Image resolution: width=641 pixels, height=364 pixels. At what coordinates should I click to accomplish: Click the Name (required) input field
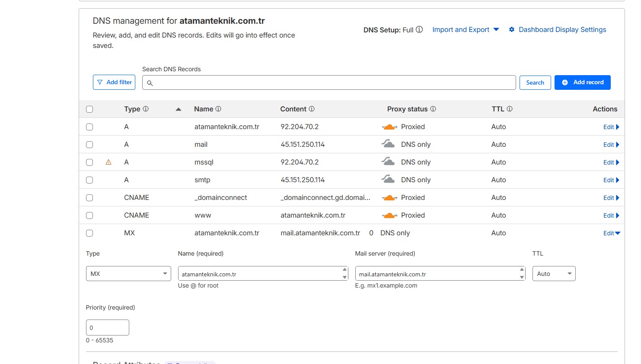pos(263,274)
